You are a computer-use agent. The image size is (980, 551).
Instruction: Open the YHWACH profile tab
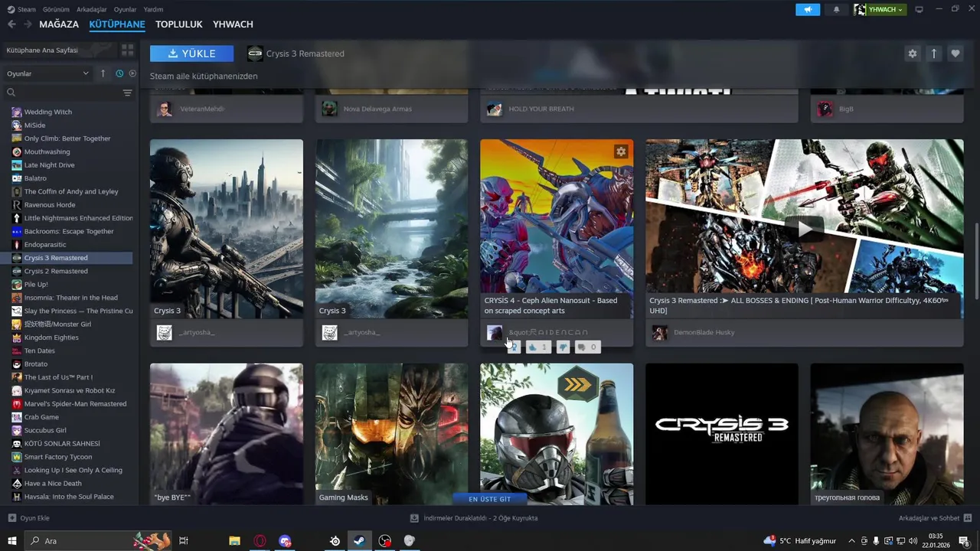233,24
